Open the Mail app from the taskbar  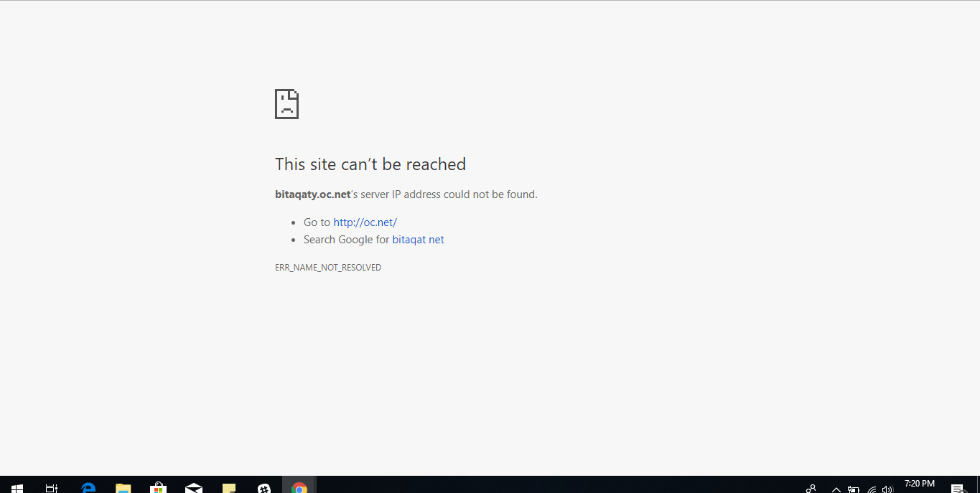click(194, 487)
